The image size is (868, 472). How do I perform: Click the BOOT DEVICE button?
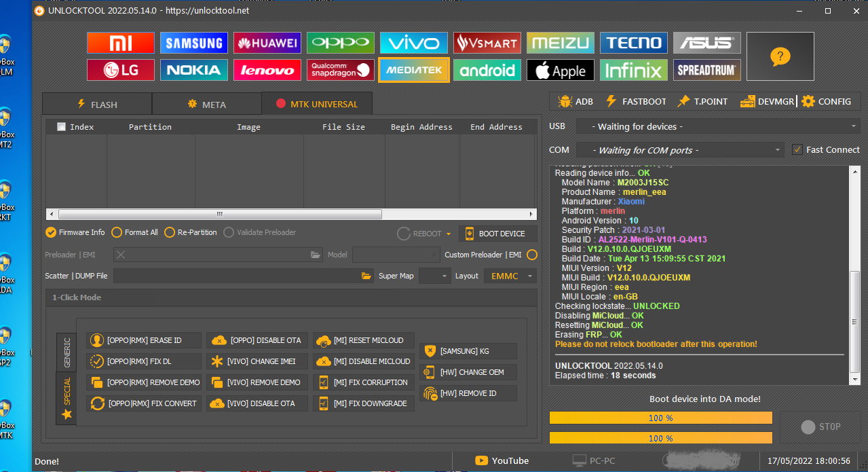497,234
